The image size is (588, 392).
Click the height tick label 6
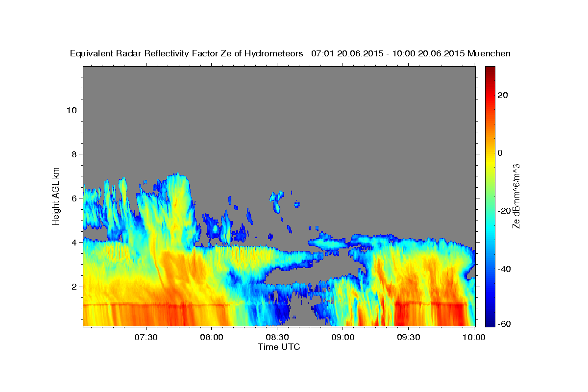click(74, 198)
